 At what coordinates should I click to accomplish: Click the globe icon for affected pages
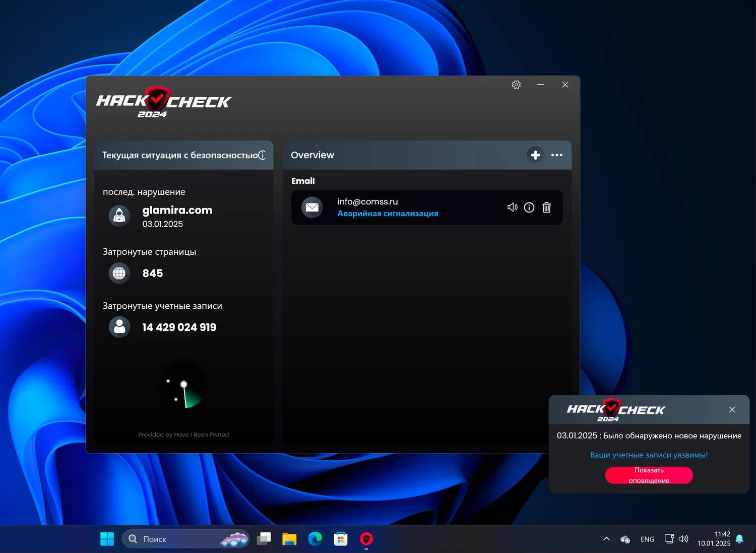[119, 273]
